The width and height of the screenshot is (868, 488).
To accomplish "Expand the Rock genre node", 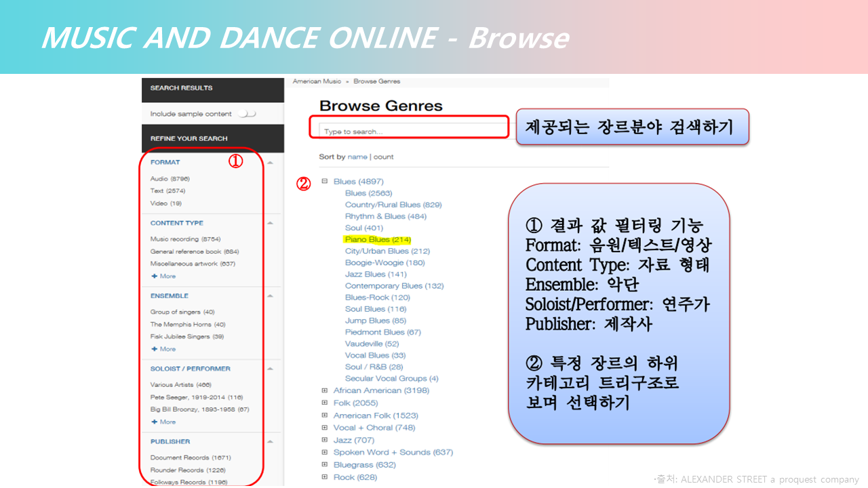I will (325, 477).
